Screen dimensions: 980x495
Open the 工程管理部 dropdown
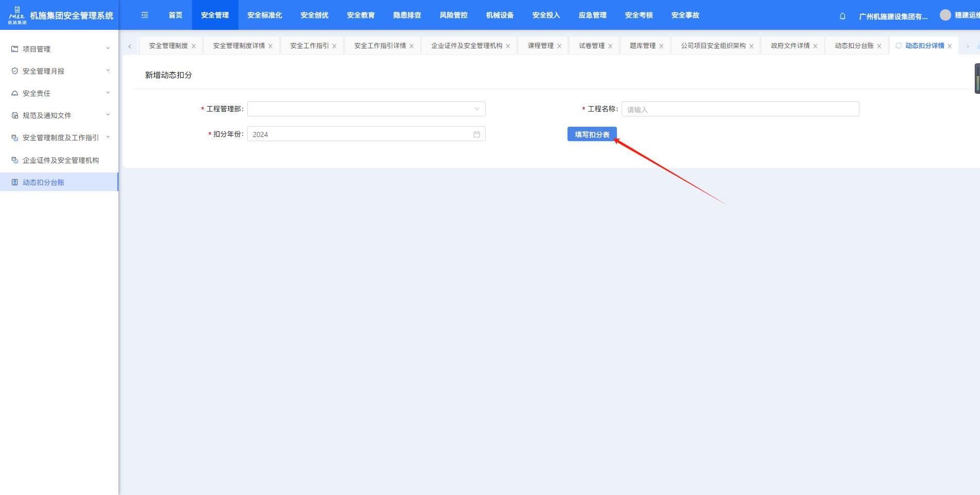point(366,109)
